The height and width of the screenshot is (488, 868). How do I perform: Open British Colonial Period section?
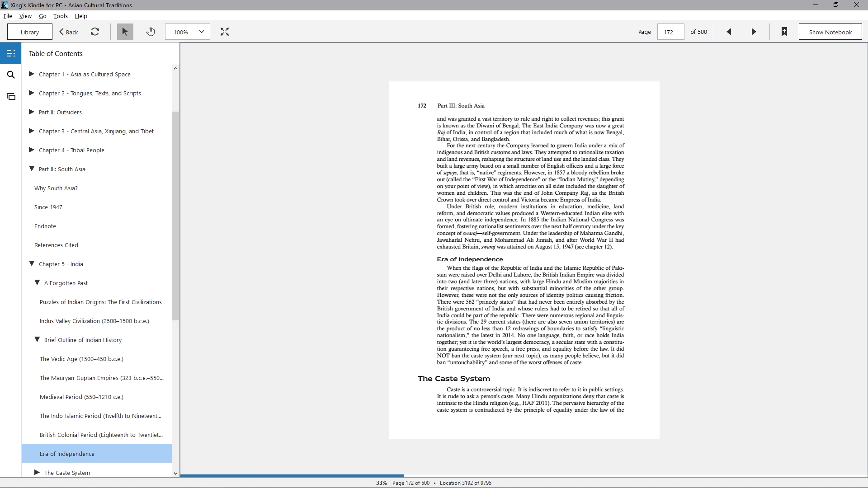[101, 435]
